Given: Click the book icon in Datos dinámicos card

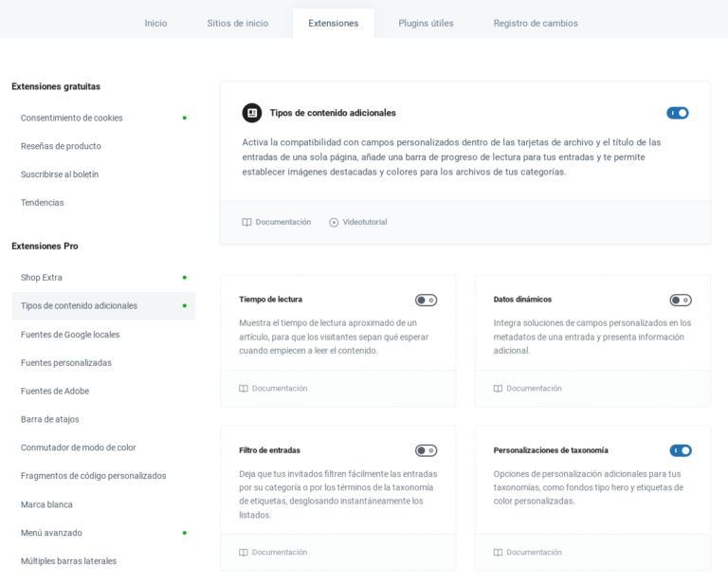Looking at the screenshot, I should (498, 388).
